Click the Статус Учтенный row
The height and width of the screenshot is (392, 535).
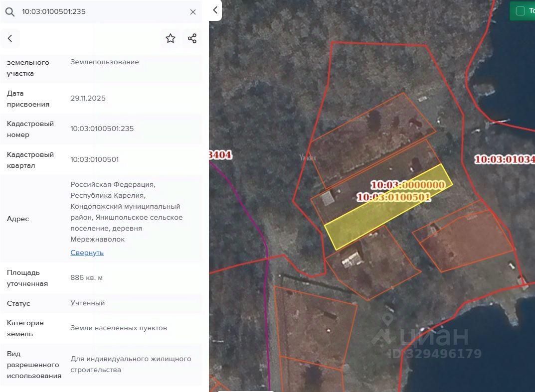[x=101, y=303]
